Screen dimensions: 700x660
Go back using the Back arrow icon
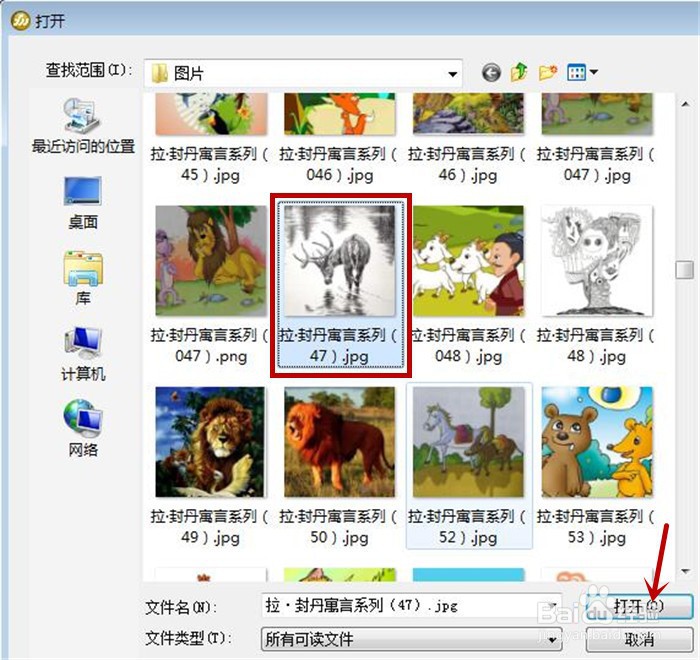pos(492,72)
